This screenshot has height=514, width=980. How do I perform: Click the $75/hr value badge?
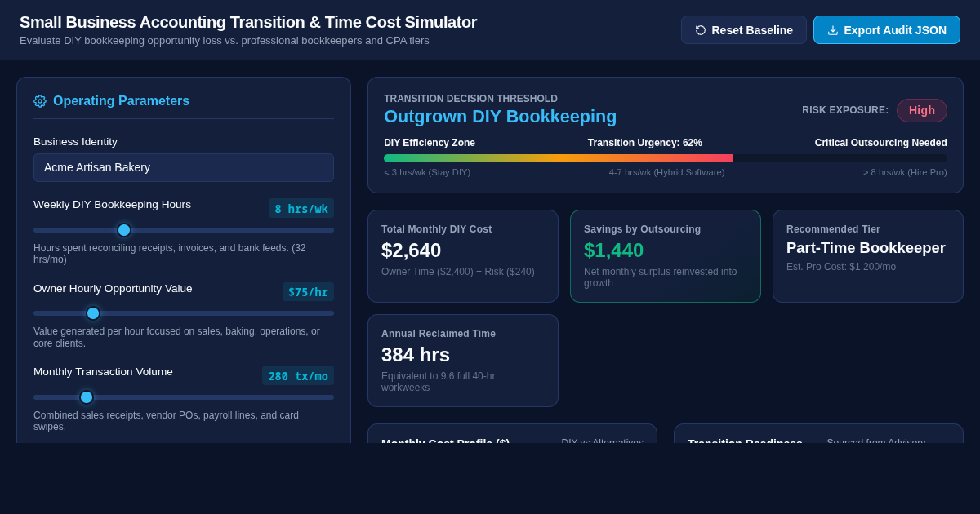click(x=308, y=292)
